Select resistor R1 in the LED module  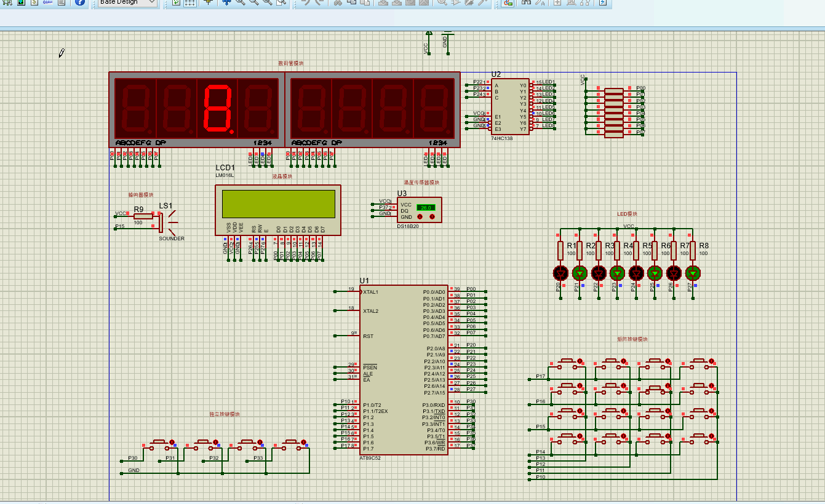pos(560,250)
